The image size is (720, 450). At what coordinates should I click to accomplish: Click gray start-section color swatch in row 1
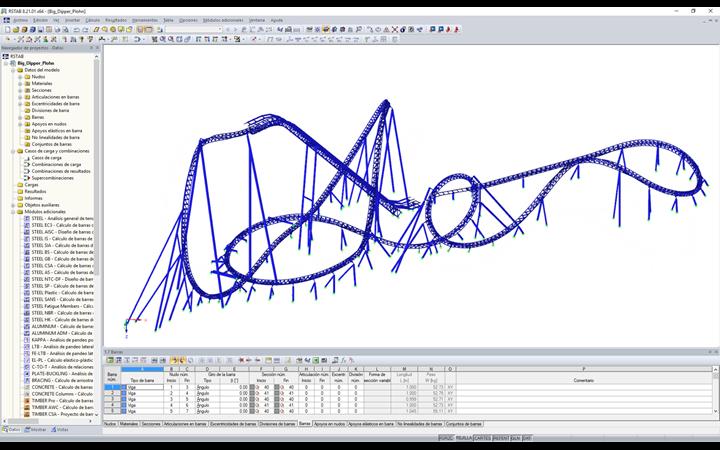[252, 388]
